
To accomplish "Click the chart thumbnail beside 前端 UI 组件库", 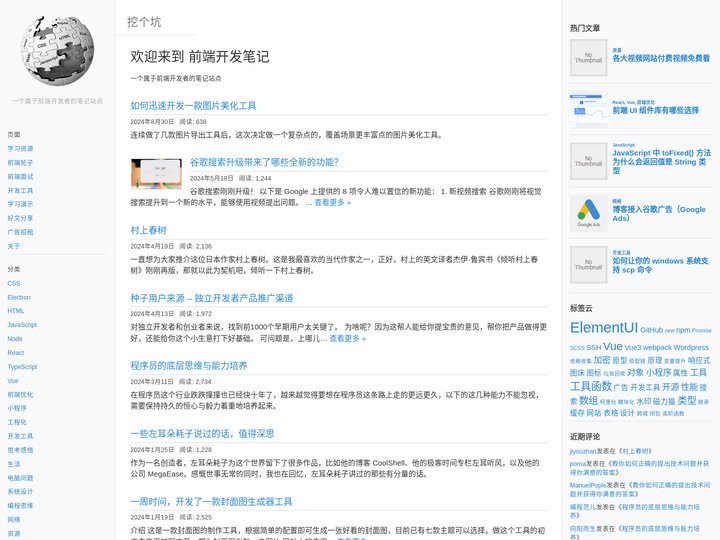I will coord(588,109).
